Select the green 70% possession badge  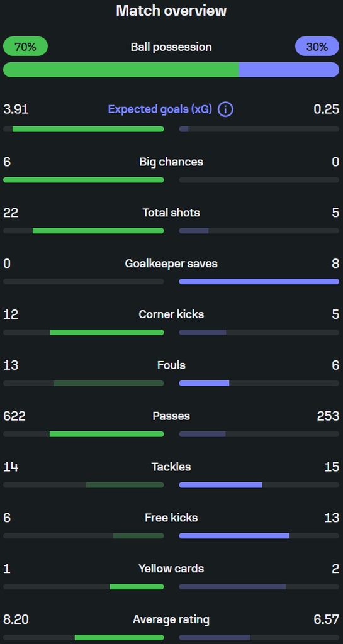(x=25, y=47)
